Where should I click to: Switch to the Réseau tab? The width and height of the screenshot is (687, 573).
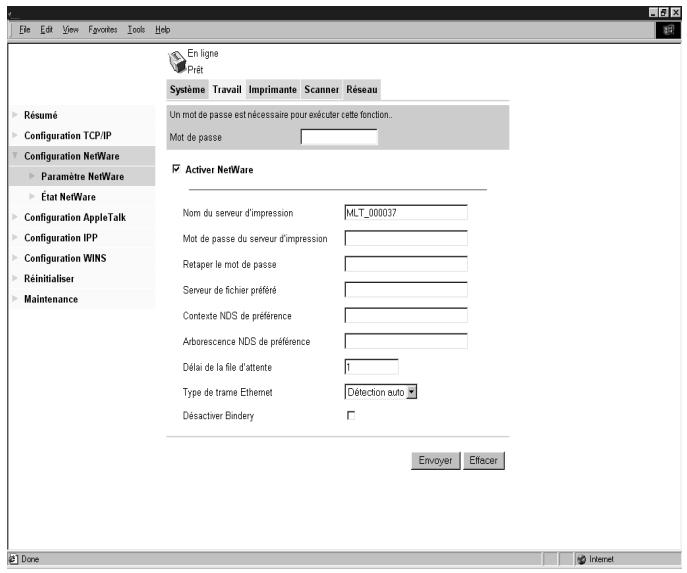click(x=361, y=89)
